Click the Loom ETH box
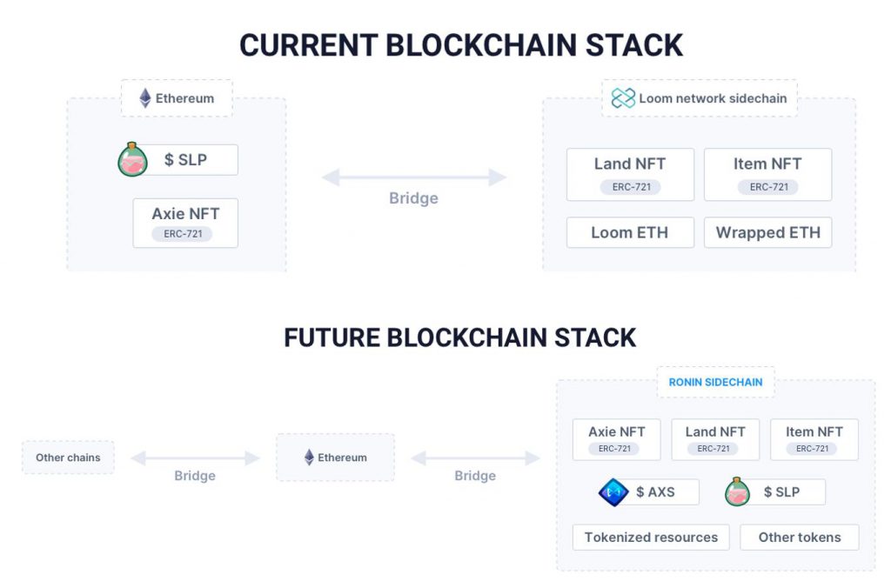 pos(630,232)
